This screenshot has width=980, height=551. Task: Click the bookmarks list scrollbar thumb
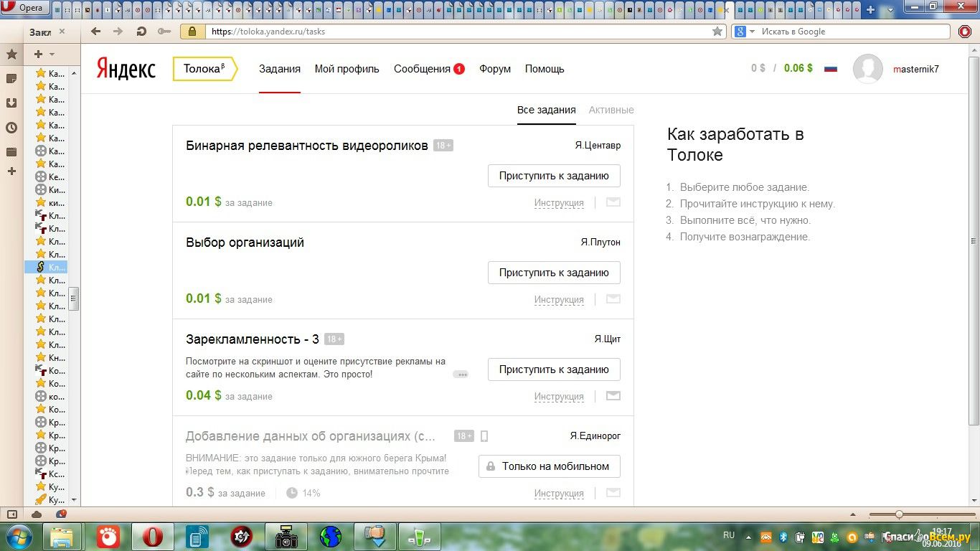(x=74, y=298)
